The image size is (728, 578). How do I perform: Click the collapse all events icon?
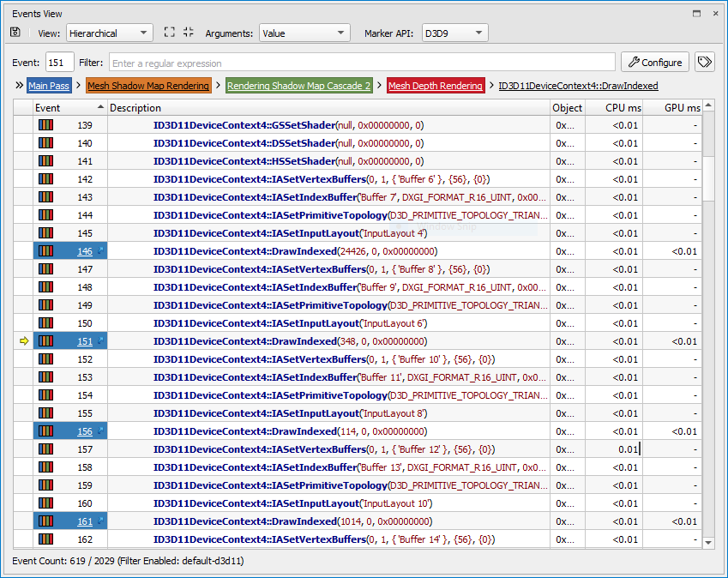coord(189,33)
